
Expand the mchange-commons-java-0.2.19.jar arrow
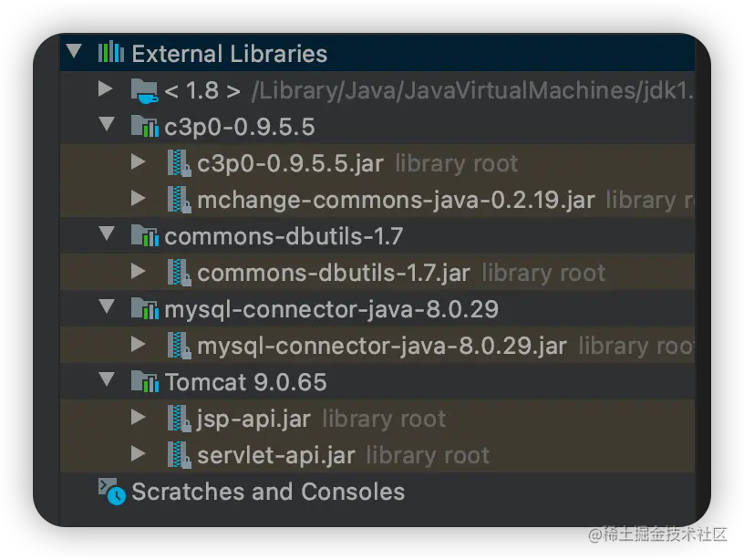[x=139, y=198]
